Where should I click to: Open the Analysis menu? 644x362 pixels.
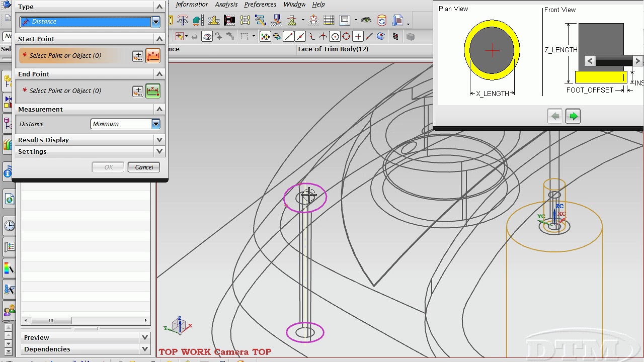point(226,5)
